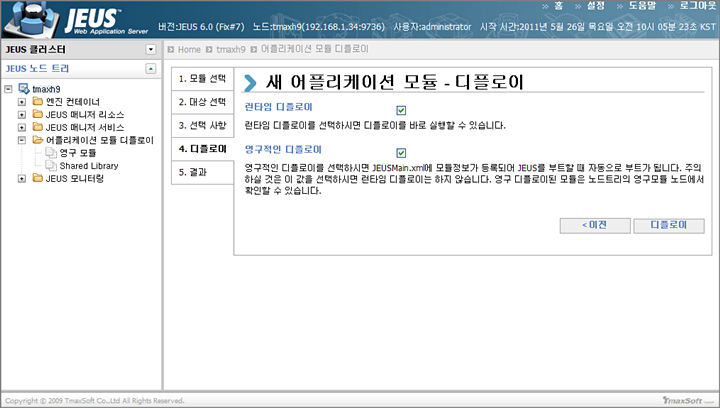The image size is (720, 408).
Task: Click the JEUS 매니저 서비스 folder icon
Action: coord(38,127)
